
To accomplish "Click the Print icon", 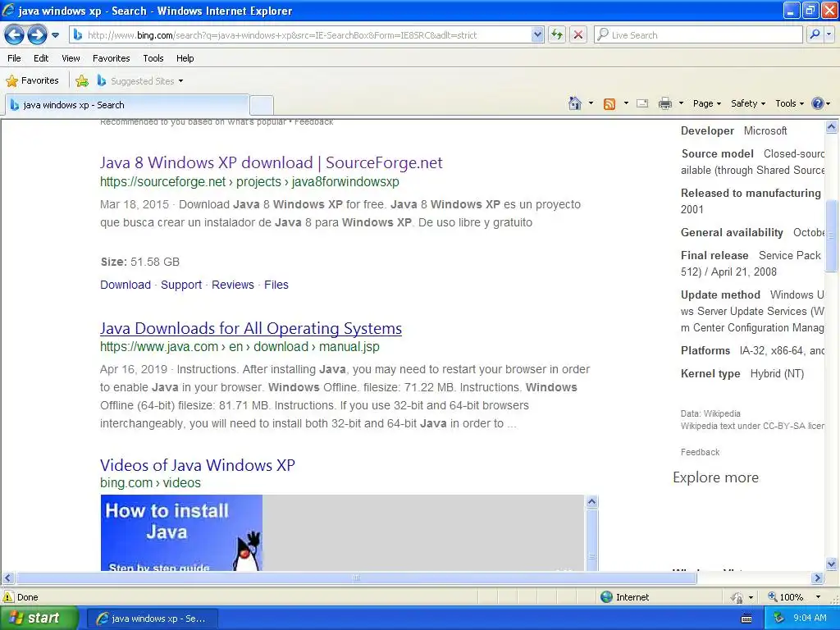I will click(x=664, y=104).
